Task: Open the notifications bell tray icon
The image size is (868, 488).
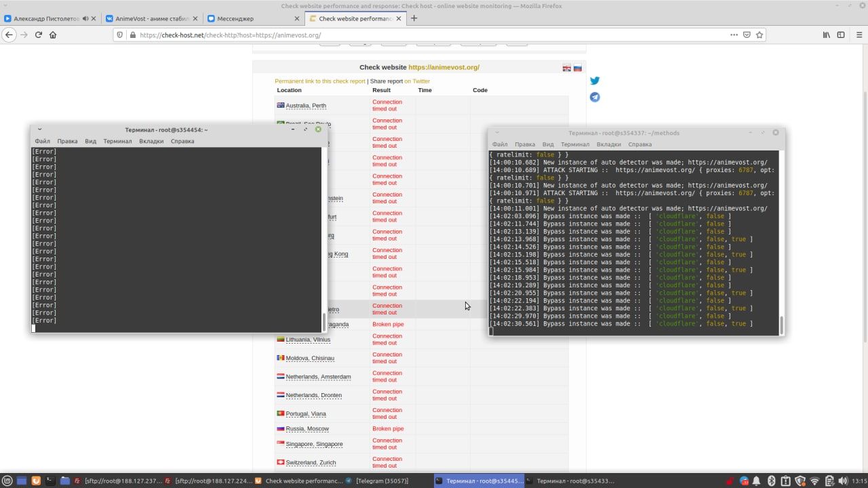Action: coord(757,481)
